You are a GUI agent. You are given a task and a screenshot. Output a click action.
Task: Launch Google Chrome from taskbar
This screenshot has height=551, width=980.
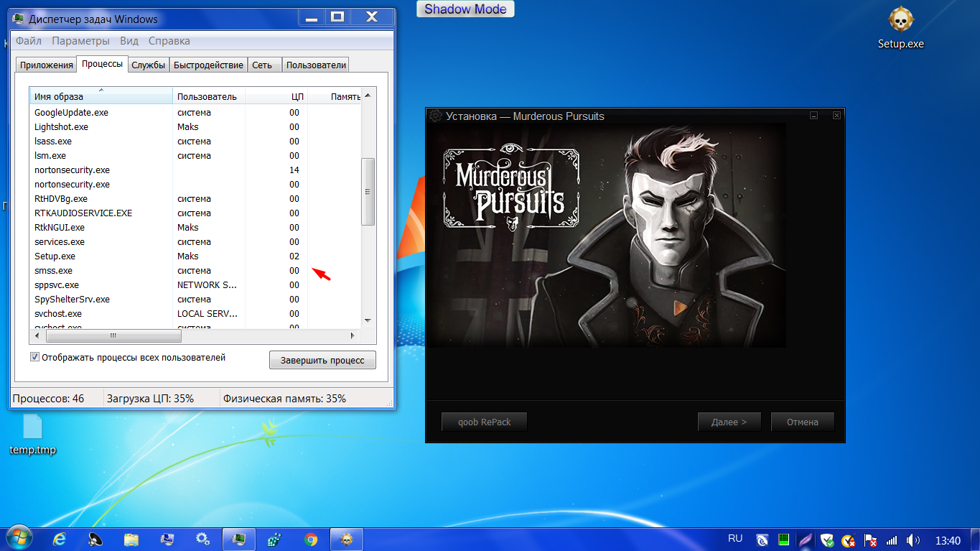click(311, 539)
